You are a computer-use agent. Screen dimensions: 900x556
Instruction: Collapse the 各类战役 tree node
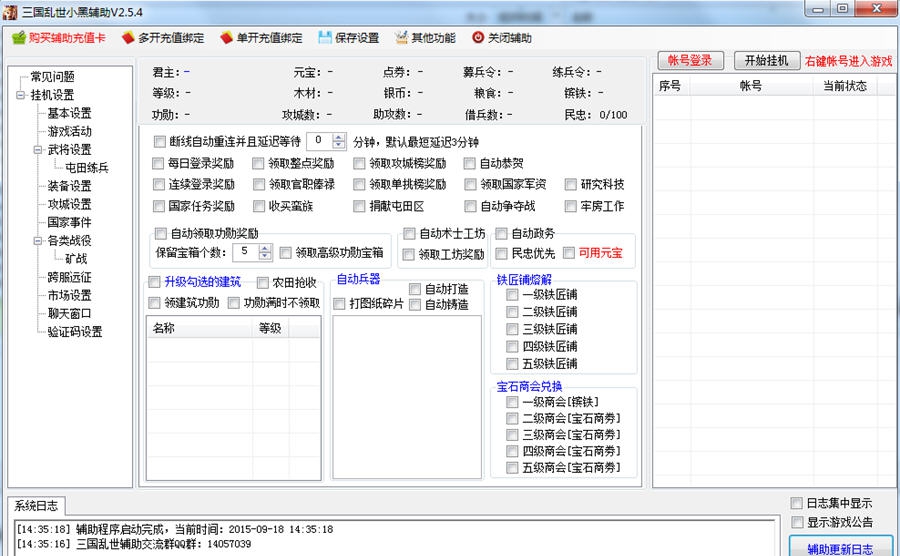pyautogui.click(x=37, y=241)
